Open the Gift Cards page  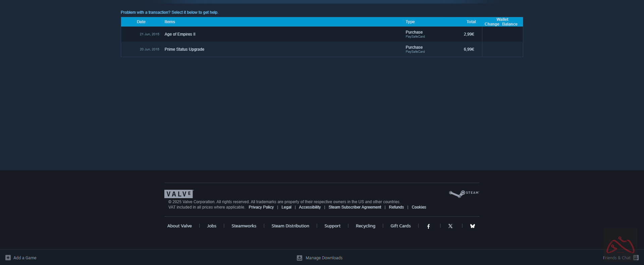pyautogui.click(x=400, y=226)
